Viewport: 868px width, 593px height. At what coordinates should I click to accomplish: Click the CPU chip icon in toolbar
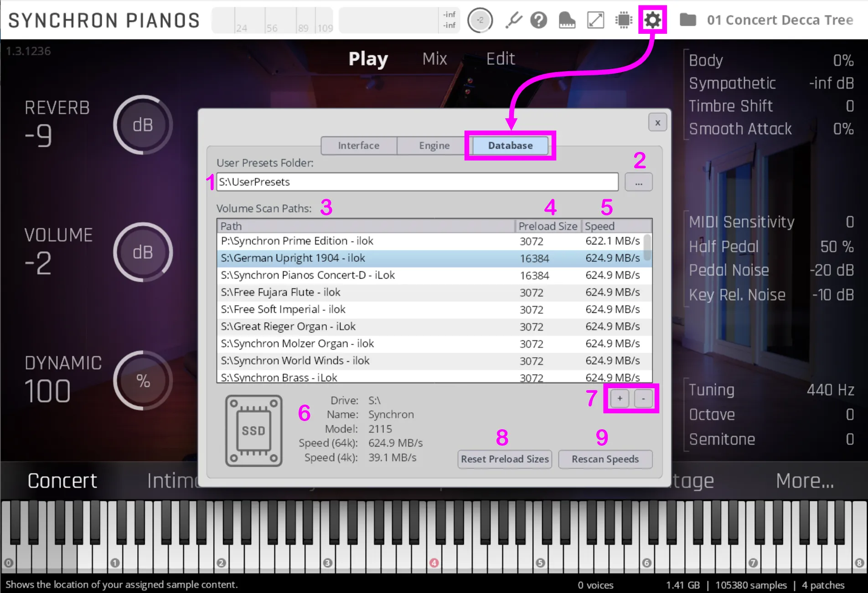pyautogui.click(x=624, y=20)
